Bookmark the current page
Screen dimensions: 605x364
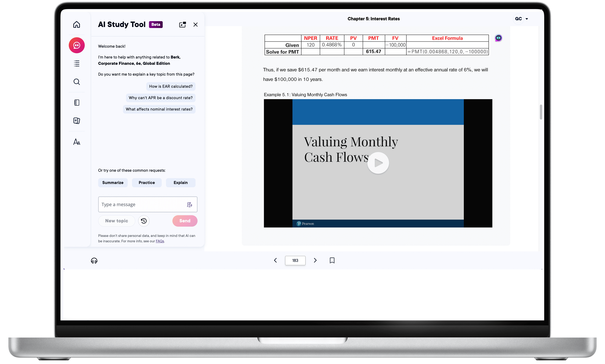332,260
